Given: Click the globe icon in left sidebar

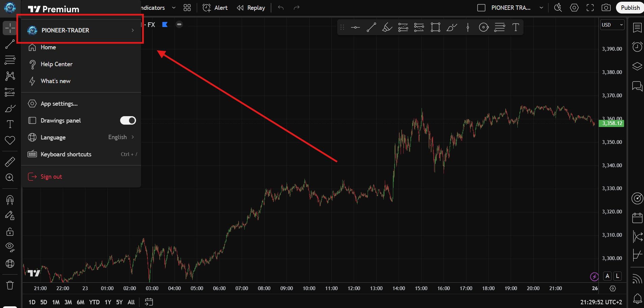Looking at the screenshot, I should 10,264.
